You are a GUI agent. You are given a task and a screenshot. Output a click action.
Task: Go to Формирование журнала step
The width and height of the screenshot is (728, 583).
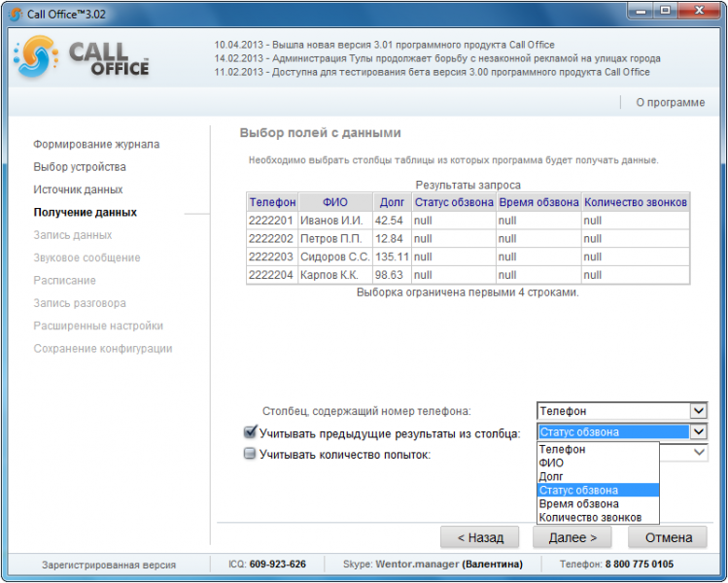pos(96,145)
